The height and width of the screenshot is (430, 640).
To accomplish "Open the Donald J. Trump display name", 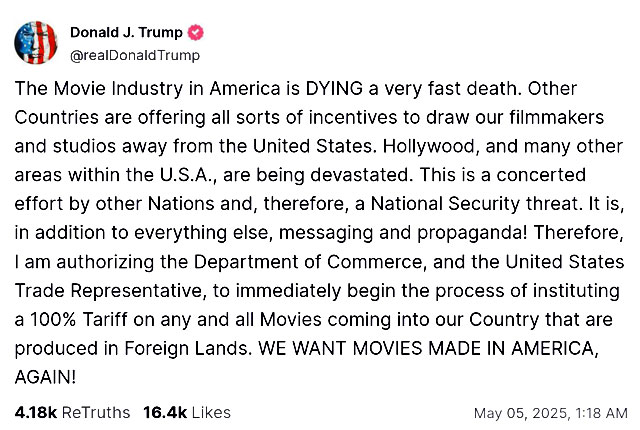I will (x=126, y=32).
